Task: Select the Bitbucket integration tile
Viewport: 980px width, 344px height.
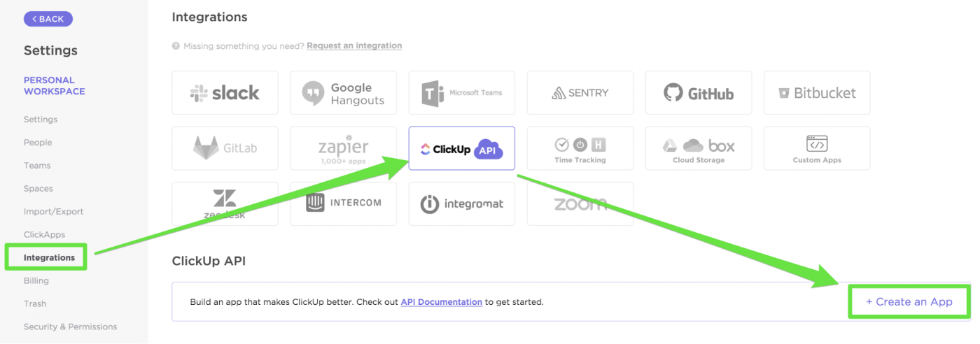Action: point(816,93)
